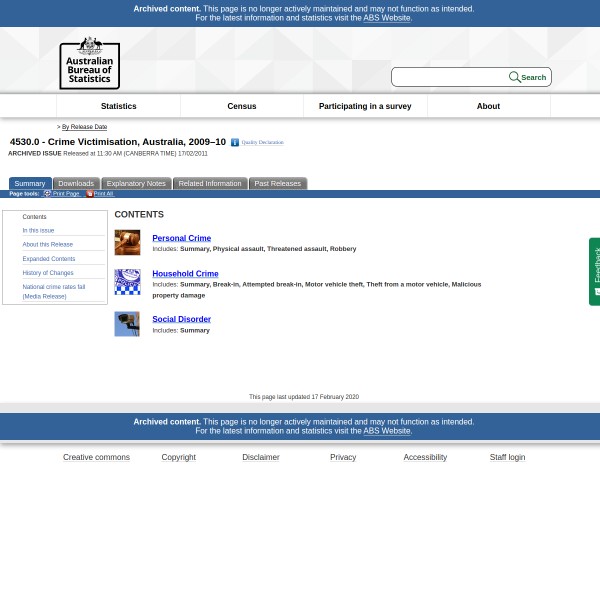Image resolution: width=600 pixels, height=600 pixels.
Task: Open the Feedback side tab
Action: point(595,271)
